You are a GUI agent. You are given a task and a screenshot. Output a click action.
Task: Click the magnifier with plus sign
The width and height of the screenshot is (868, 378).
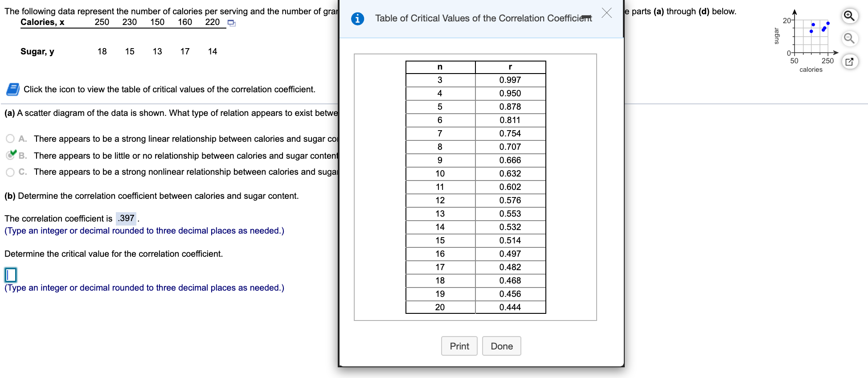(x=849, y=15)
